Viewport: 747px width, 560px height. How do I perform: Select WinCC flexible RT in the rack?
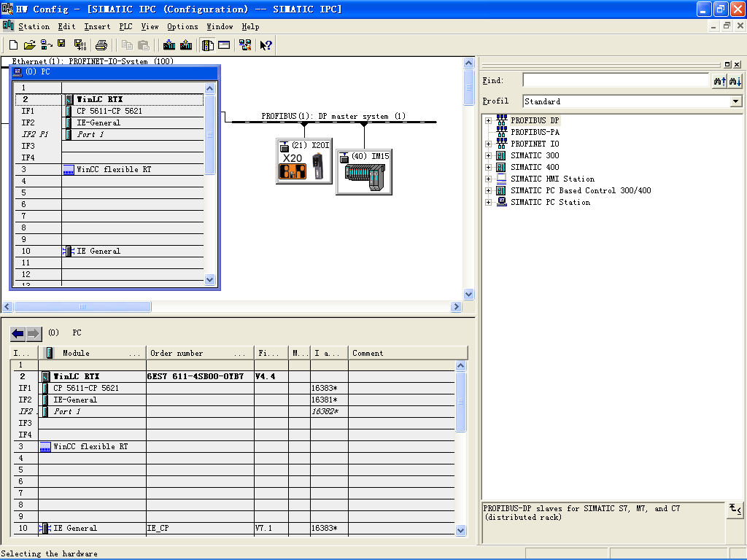point(109,169)
